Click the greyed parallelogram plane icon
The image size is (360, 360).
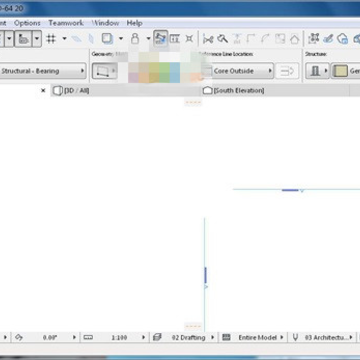coord(76,39)
